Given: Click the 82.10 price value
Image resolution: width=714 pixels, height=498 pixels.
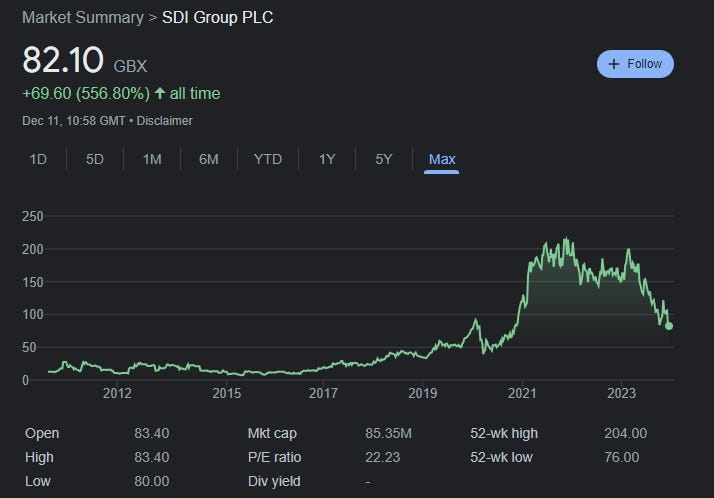Looking at the screenshot, I should pyautogui.click(x=63, y=60).
